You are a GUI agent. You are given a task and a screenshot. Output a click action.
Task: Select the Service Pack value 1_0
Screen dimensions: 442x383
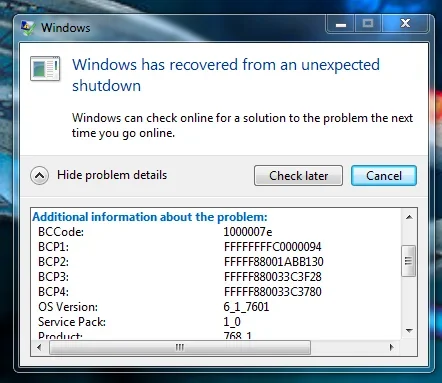(232, 322)
